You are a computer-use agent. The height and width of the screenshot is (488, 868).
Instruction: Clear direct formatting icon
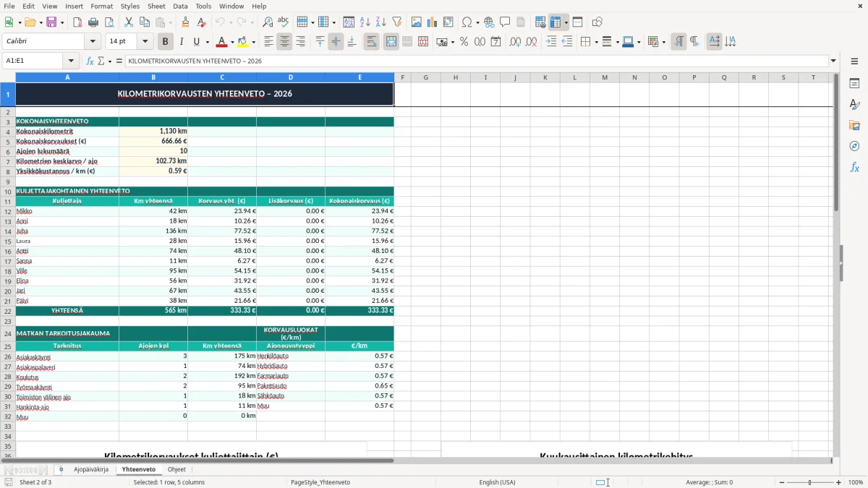(202, 22)
